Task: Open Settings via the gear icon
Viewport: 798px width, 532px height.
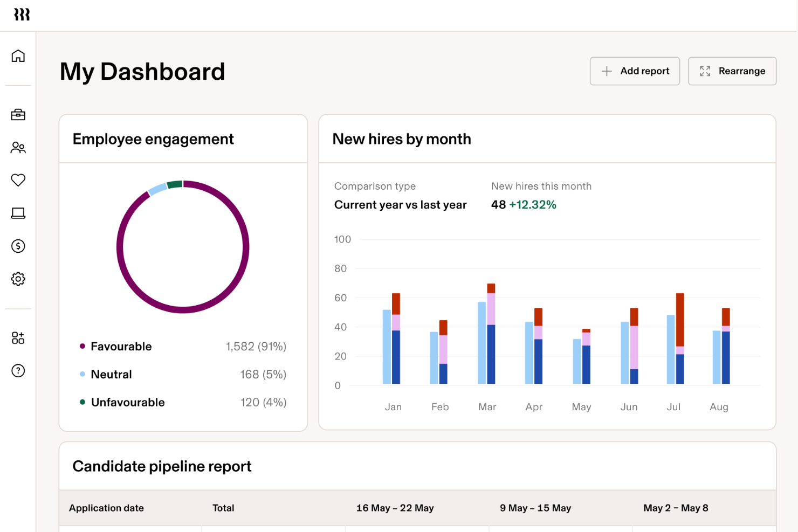Action: pyautogui.click(x=18, y=279)
